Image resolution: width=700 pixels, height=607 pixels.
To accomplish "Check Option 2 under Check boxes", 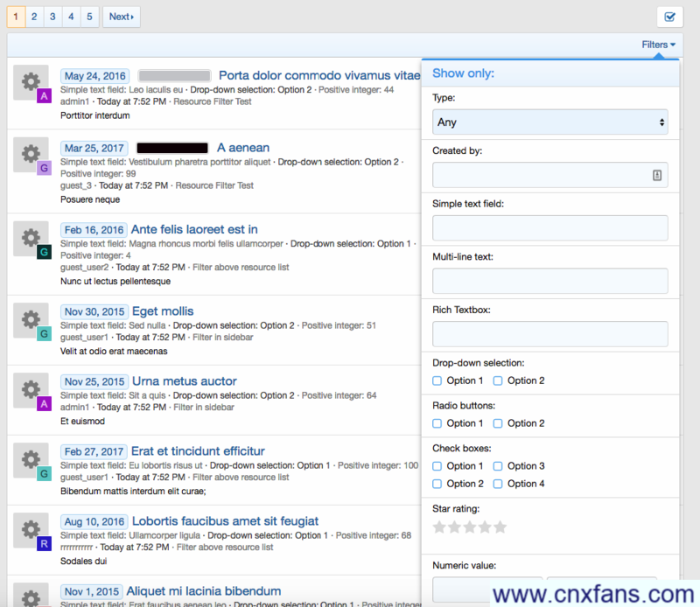I will point(437,484).
